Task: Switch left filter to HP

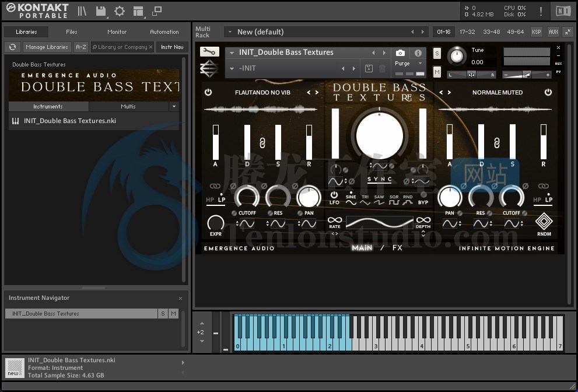Action: 210,200
